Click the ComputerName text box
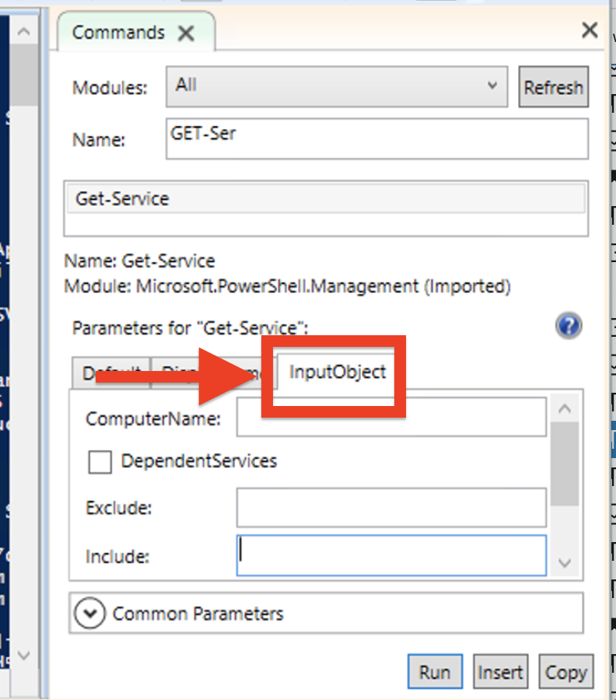Screen dimensions: 616x700 pyautogui.click(x=391, y=418)
